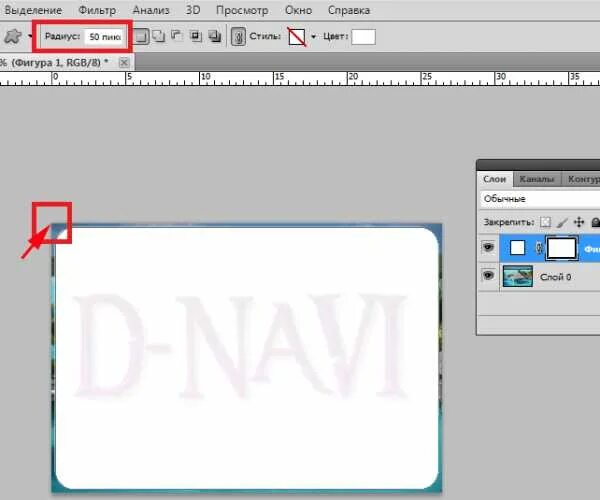
Task: Open the Просмотр menu
Action: (x=242, y=10)
